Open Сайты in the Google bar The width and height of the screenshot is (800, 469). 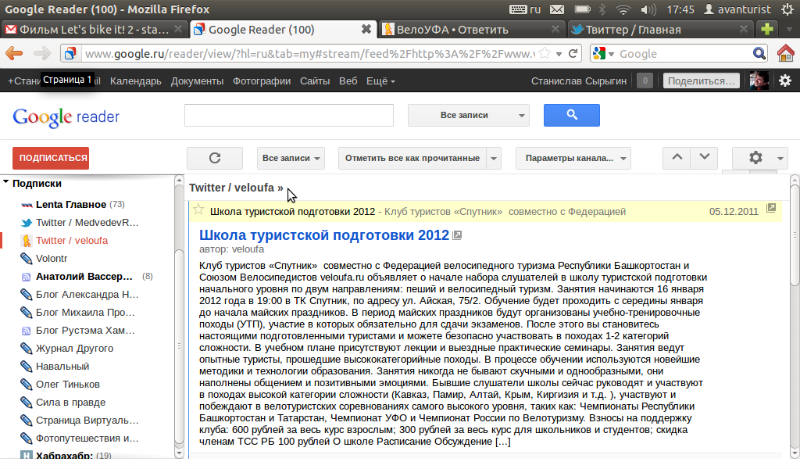tap(315, 81)
